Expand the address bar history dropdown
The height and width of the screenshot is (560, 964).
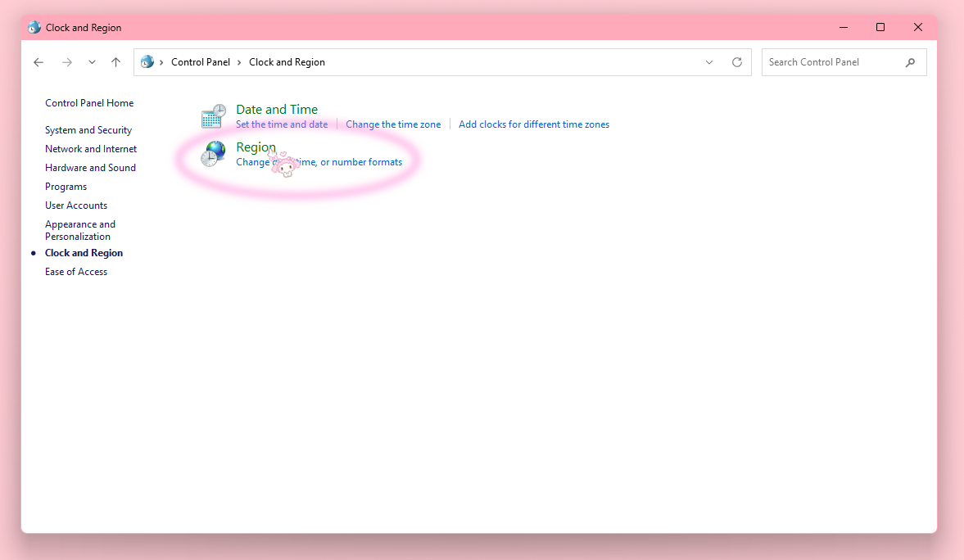[x=709, y=62]
